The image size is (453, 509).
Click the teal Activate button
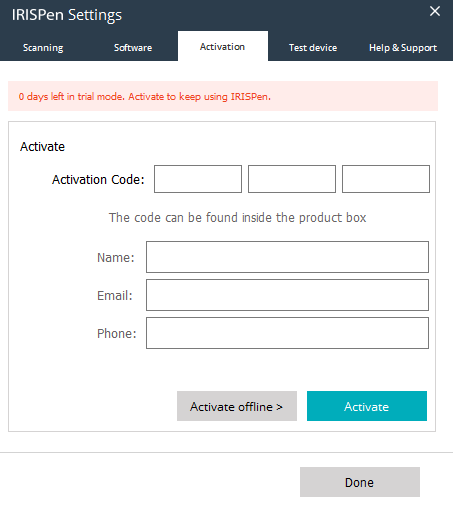click(x=367, y=406)
